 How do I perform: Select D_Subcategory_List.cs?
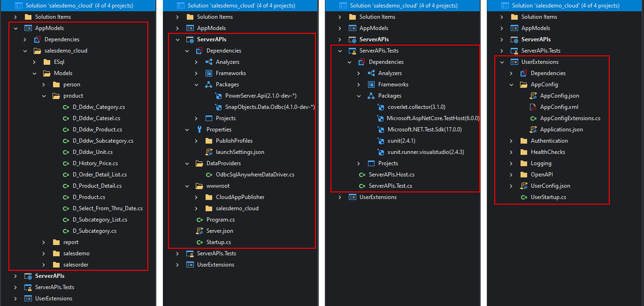pyautogui.click(x=100, y=220)
